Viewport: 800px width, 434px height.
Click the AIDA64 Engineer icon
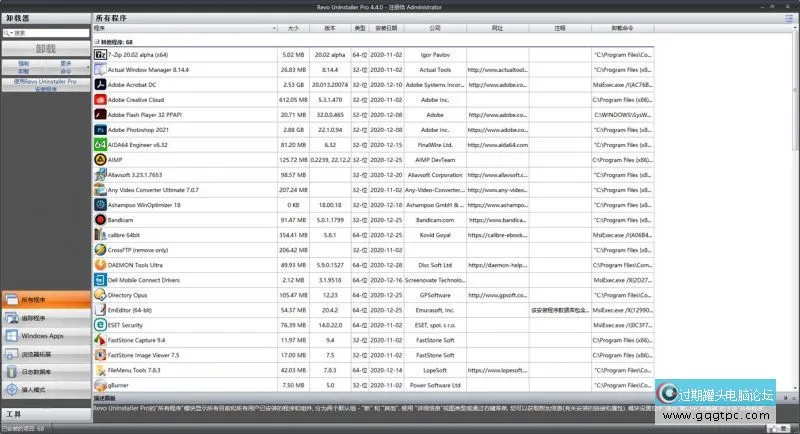[100, 144]
